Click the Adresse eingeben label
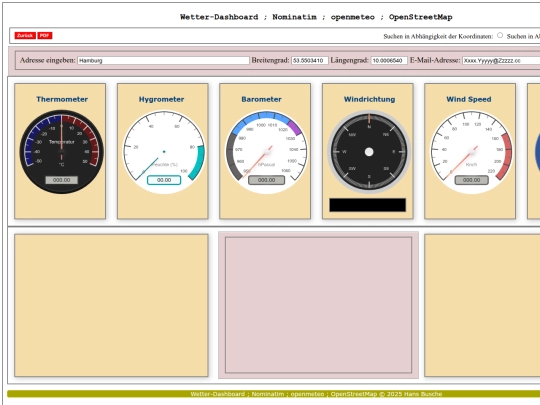Image resolution: width=540 pixels, height=405 pixels. pyautogui.click(x=48, y=60)
